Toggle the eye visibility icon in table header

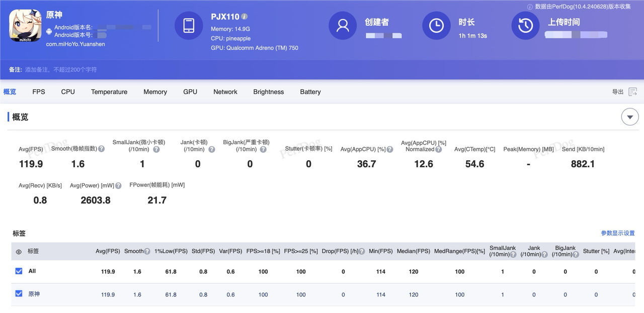pos(19,252)
